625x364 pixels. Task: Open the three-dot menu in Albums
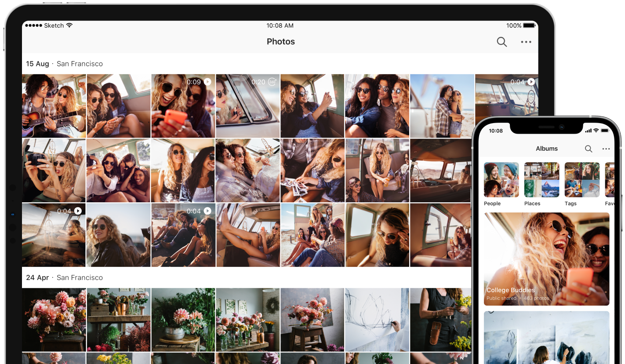coord(606,149)
